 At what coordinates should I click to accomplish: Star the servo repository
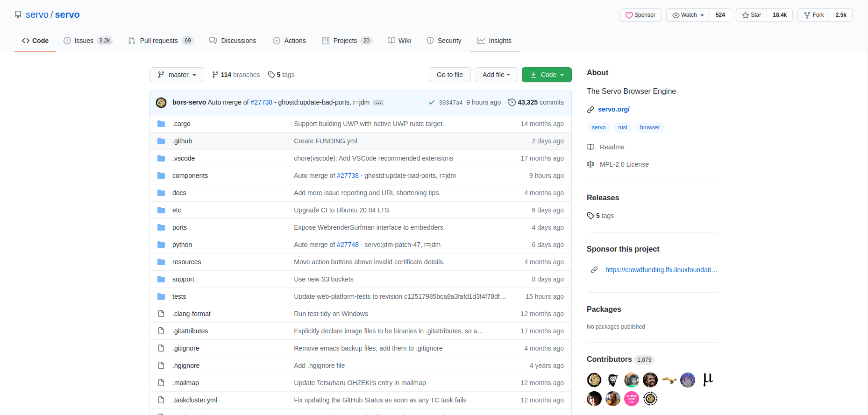[752, 15]
